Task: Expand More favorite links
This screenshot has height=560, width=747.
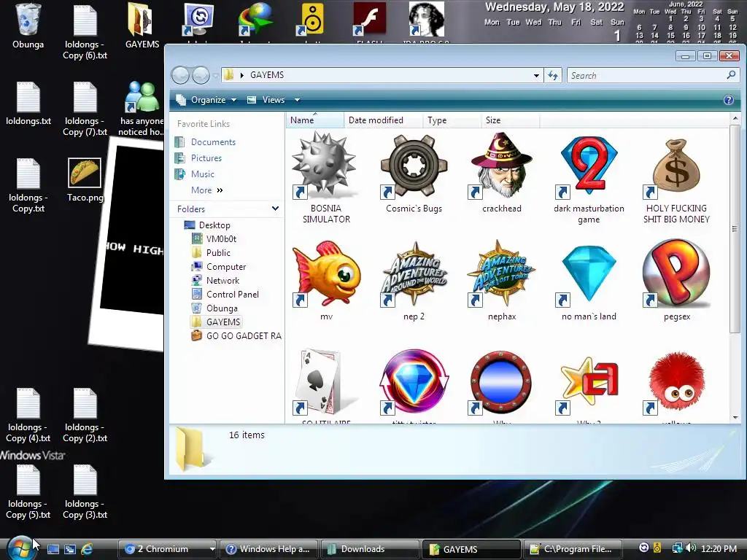Action: click(x=206, y=190)
